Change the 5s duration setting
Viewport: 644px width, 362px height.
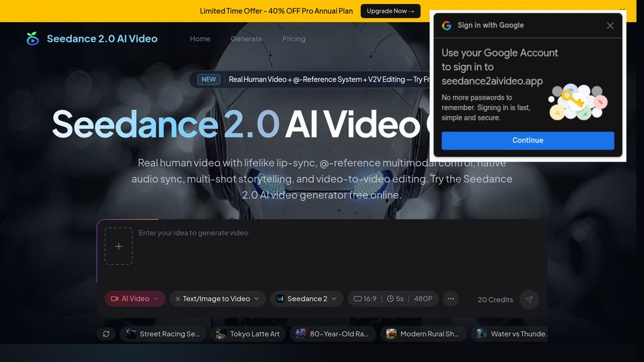point(395,299)
